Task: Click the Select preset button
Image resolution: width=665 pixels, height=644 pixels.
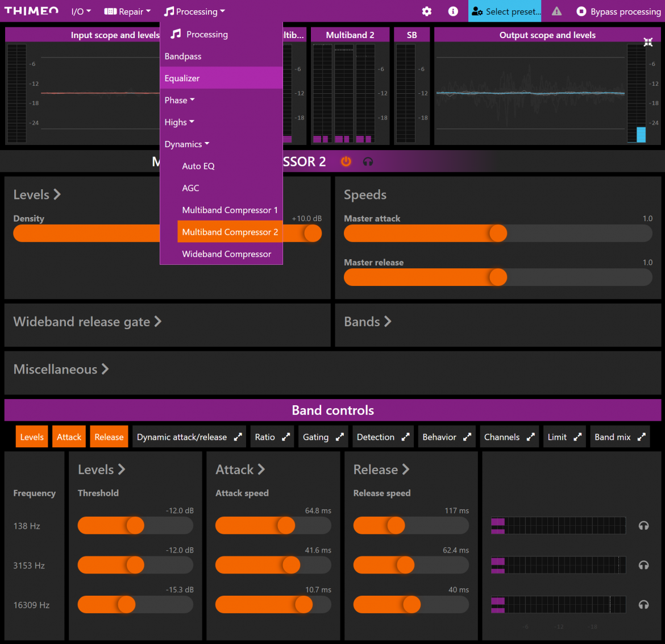Action: (505, 11)
